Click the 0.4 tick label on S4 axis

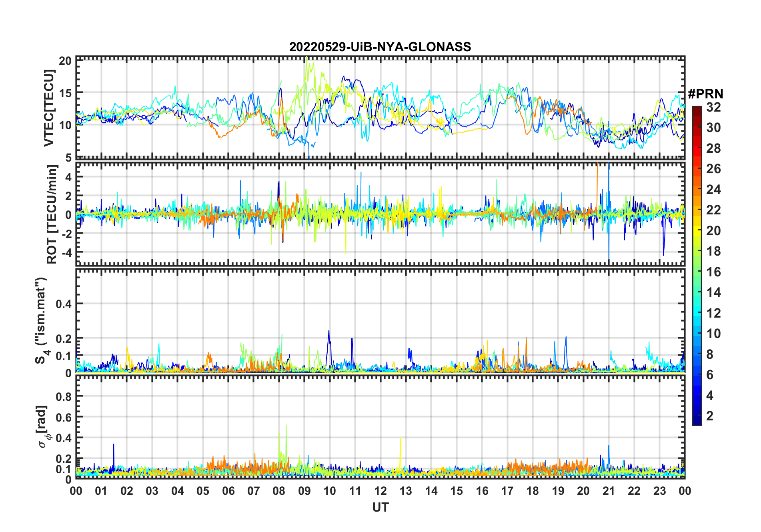point(64,304)
